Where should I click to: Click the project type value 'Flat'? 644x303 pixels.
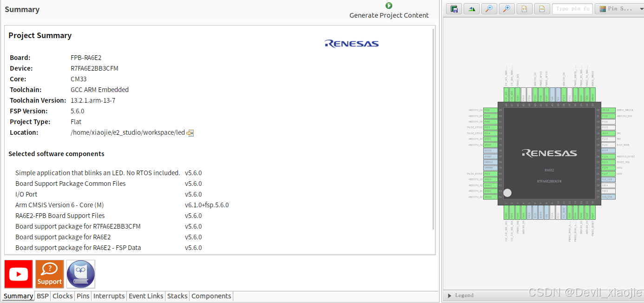tap(76, 122)
